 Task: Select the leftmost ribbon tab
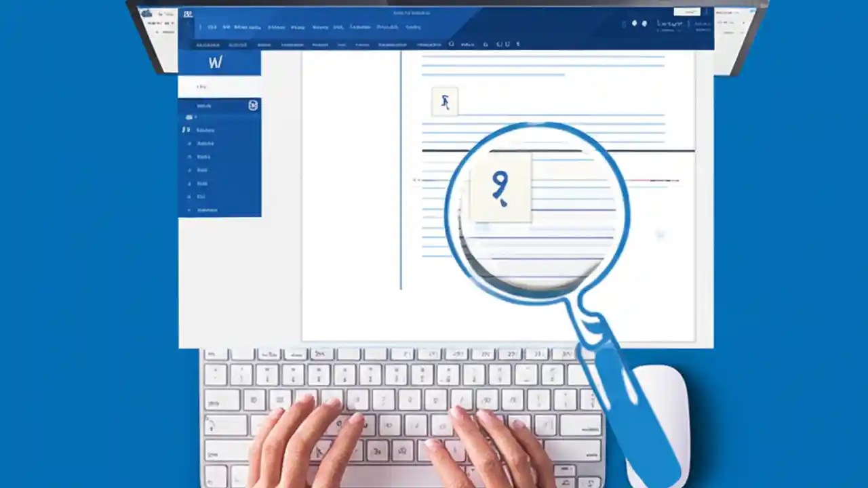point(208,44)
